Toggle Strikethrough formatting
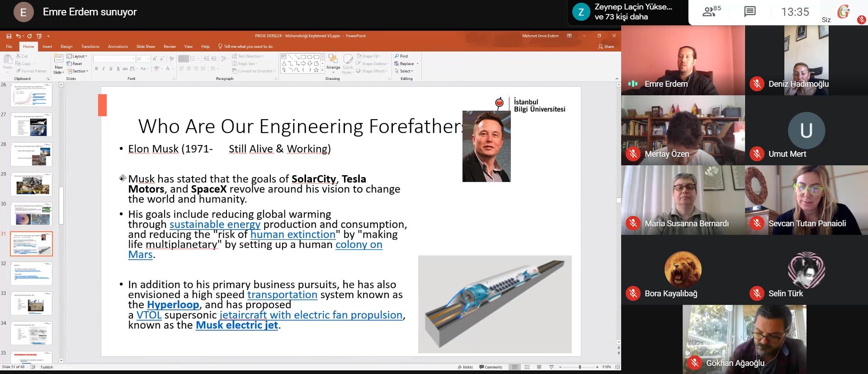This screenshot has width=868, height=374. pos(125,69)
